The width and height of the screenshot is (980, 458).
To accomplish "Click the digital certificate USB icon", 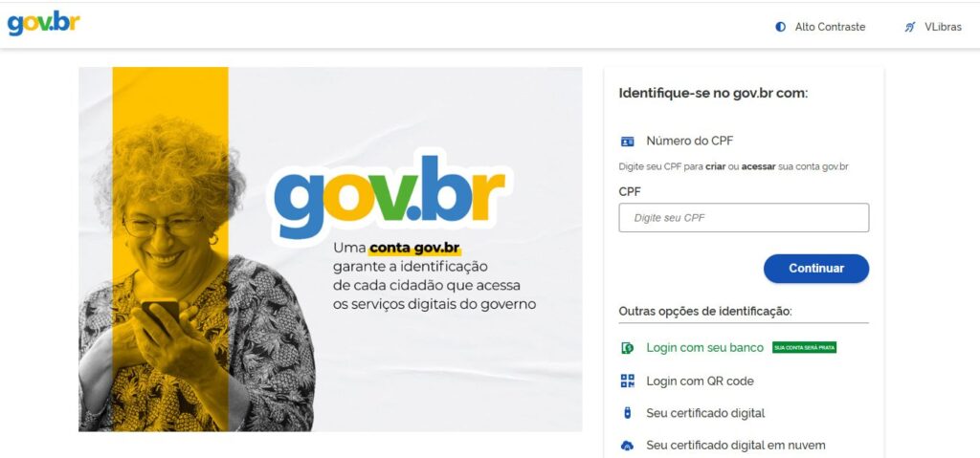I will (x=627, y=413).
